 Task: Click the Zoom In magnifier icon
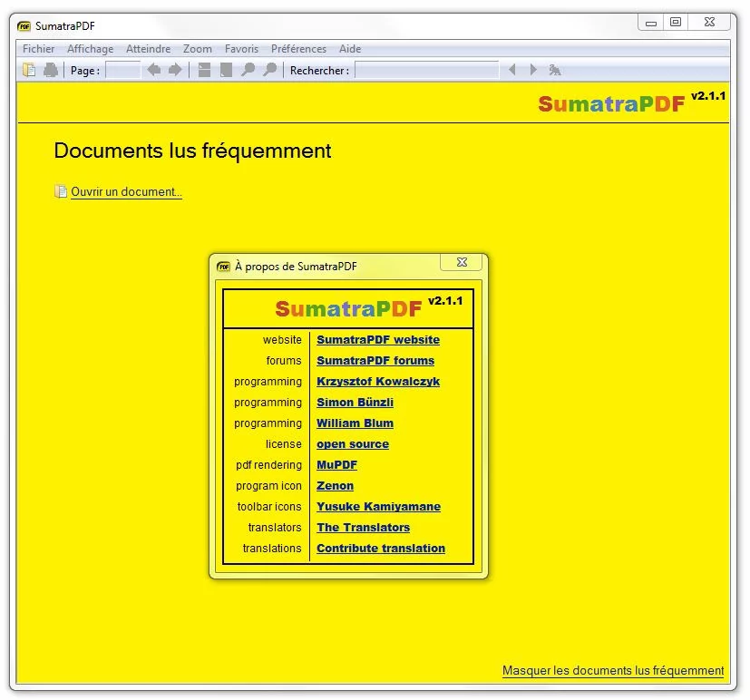pos(269,70)
